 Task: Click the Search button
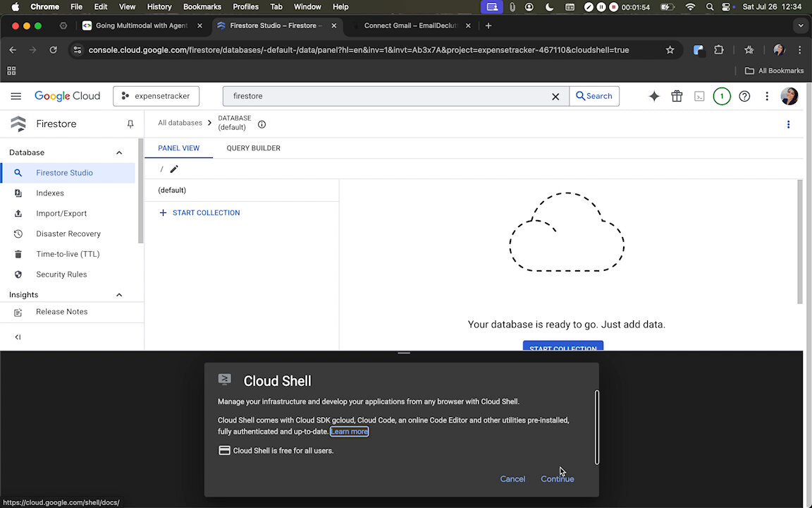coord(594,96)
